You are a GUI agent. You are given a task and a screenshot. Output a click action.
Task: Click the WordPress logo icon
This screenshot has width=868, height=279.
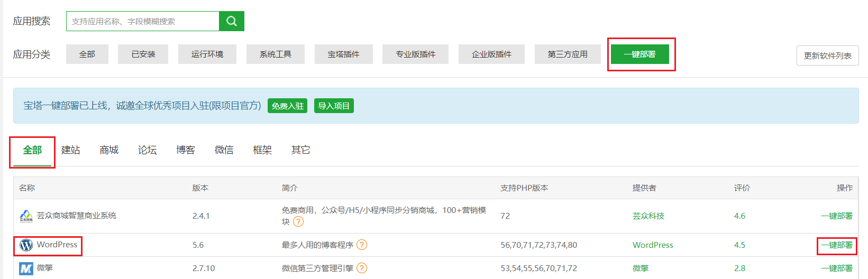tap(26, 245)
